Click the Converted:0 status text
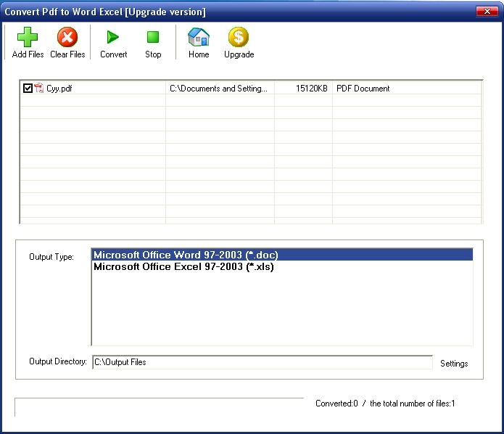Screen dimensions: 504x434 [x=336, y=404]
